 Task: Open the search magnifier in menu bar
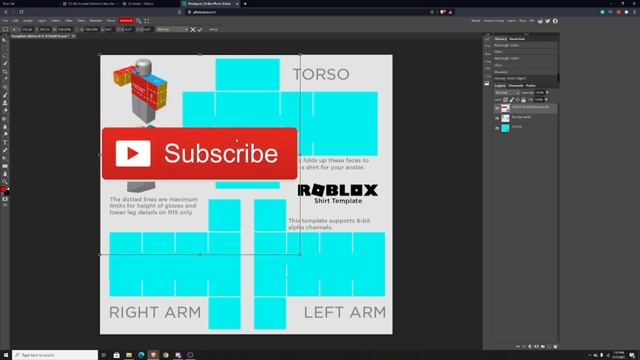(139, 21)
